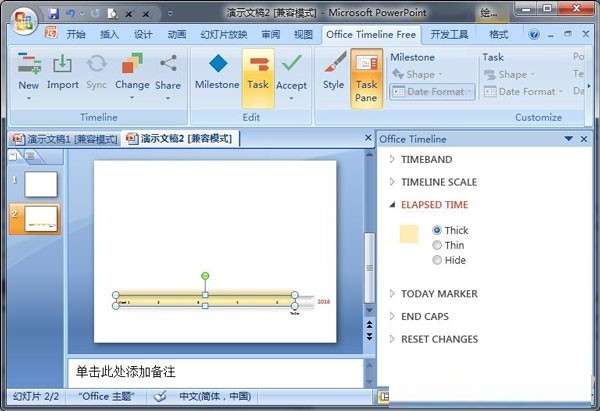Select slide 2 thumbnail
600x411 pixels.
point(41,219)
